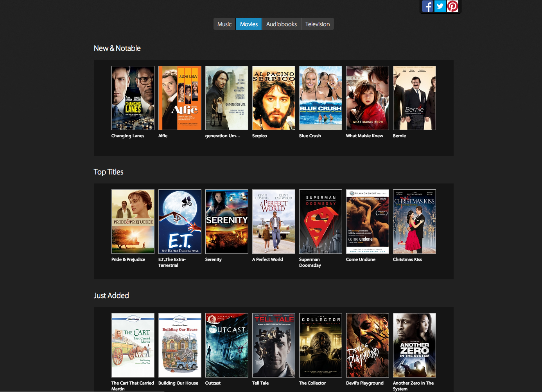Select the Movies tab
This screenshot has width=542, height=392.
pos(249,24)
